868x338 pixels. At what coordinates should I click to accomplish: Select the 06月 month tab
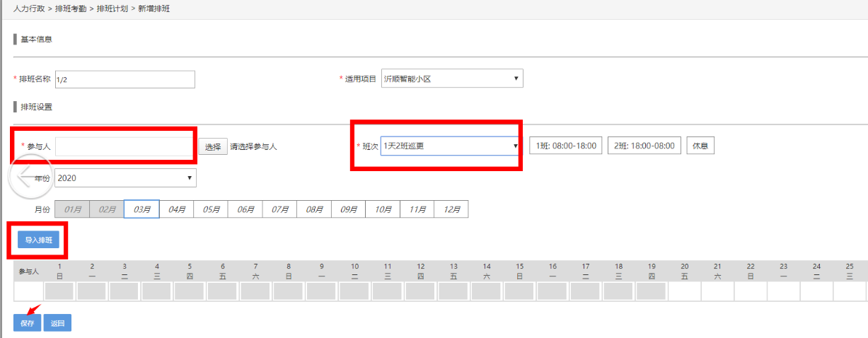pos(245,209)
